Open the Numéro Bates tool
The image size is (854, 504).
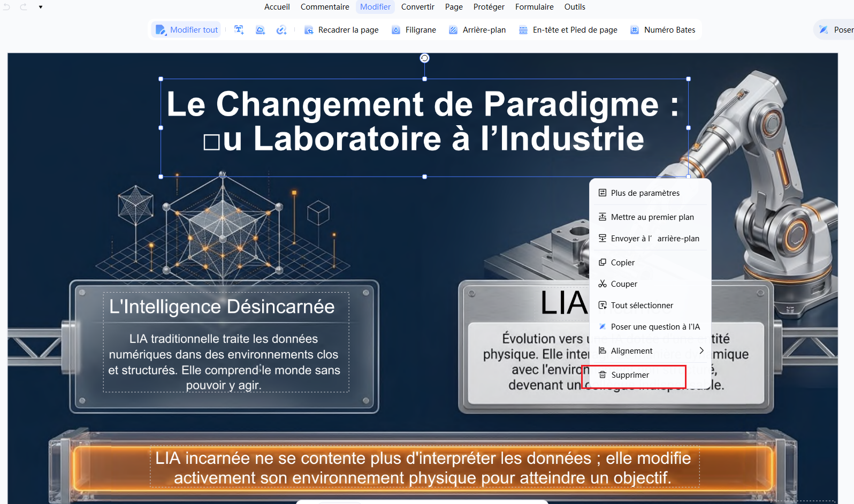click(x=663, y=30)
